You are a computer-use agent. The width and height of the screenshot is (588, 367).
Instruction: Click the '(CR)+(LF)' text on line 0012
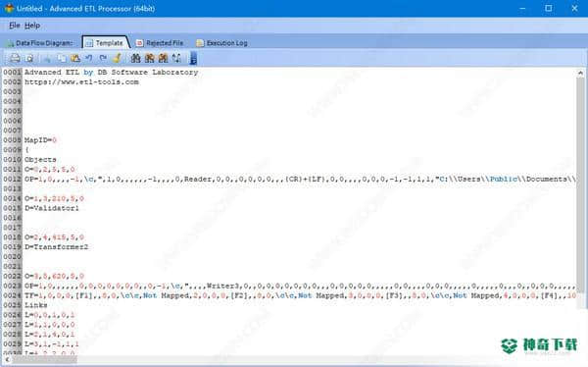point(306,180)
